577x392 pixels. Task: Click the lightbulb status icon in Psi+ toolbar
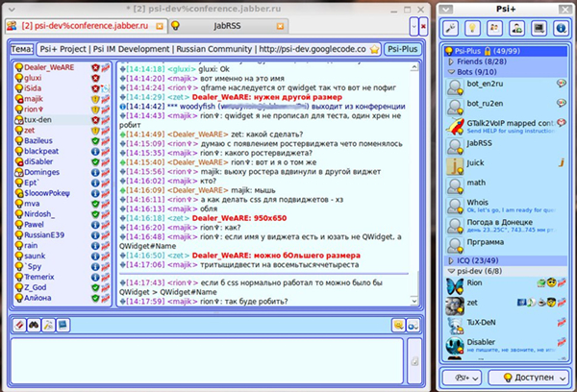click(472, 28)
